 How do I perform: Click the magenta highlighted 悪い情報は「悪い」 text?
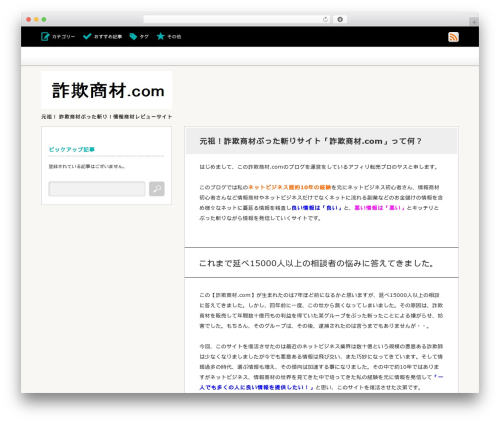[x=379, y=208]
